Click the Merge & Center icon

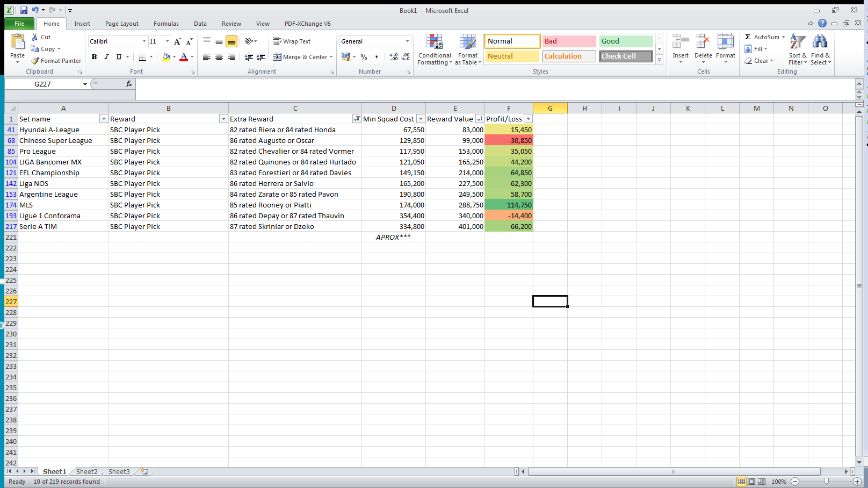point(277,57)
